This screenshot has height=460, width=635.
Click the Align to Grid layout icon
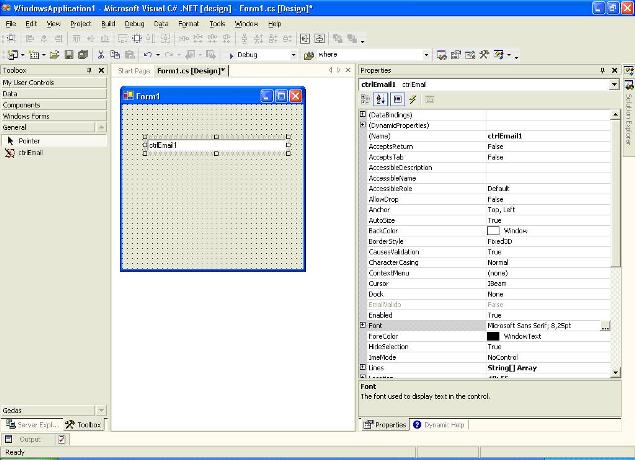tap(11, 39)
